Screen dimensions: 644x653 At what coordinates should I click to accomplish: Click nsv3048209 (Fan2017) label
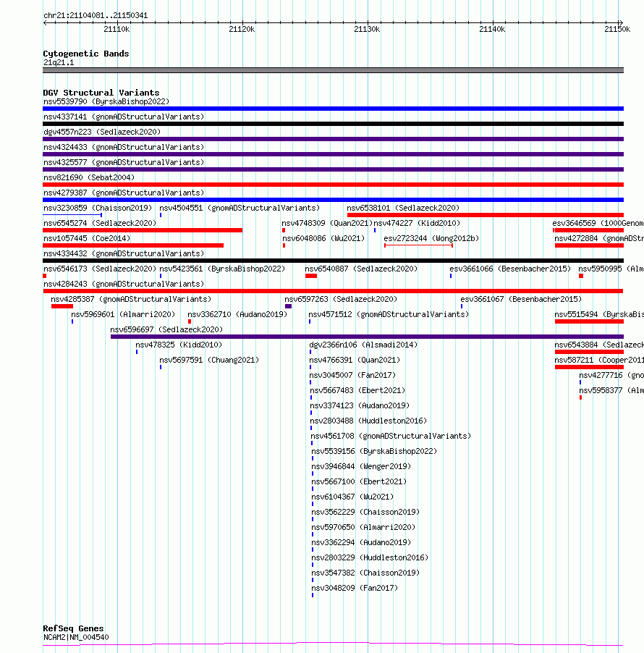[x=355, y=588]
